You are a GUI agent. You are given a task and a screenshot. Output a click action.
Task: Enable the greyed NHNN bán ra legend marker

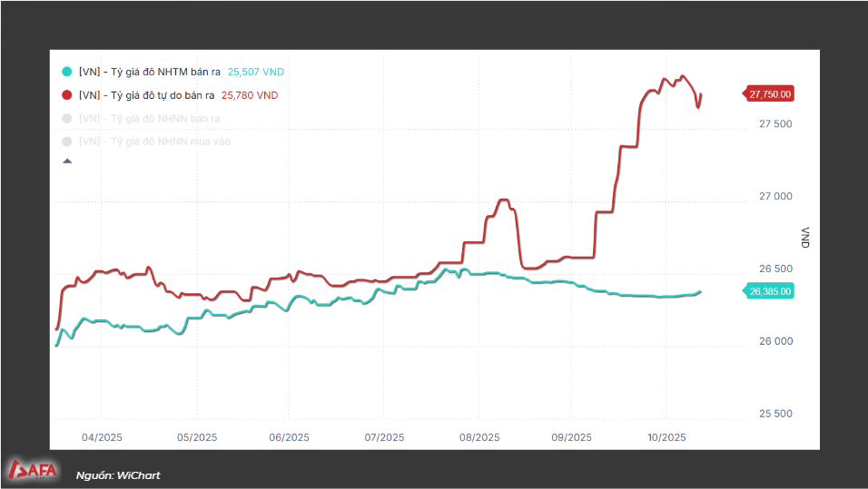[x=66, y=119]
